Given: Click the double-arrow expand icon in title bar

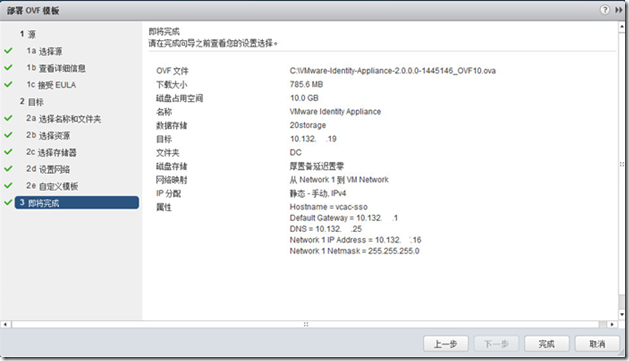Looking at the screenshot, I should [x=619, y=10].
